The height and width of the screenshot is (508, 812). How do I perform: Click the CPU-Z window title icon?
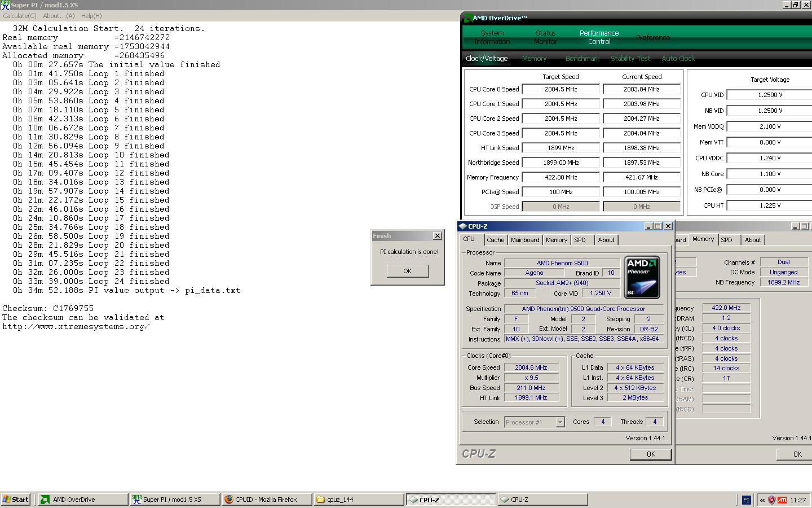pyautogui.click(x=463, y=226)
